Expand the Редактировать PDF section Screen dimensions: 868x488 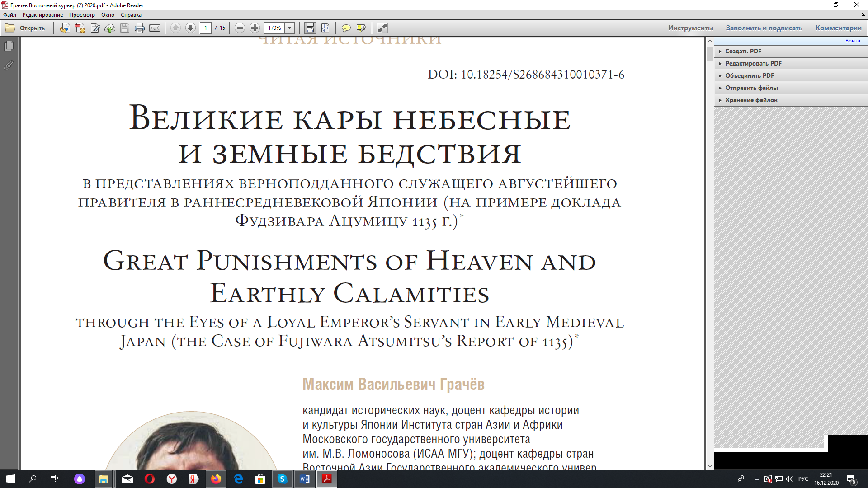click(x=791, y=63)
